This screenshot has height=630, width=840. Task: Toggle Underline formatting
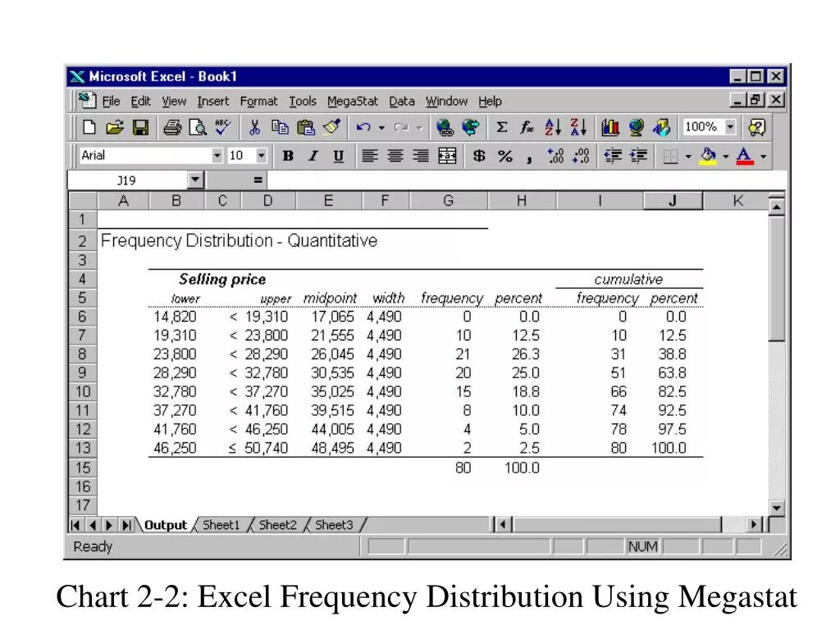pos(339,156)
